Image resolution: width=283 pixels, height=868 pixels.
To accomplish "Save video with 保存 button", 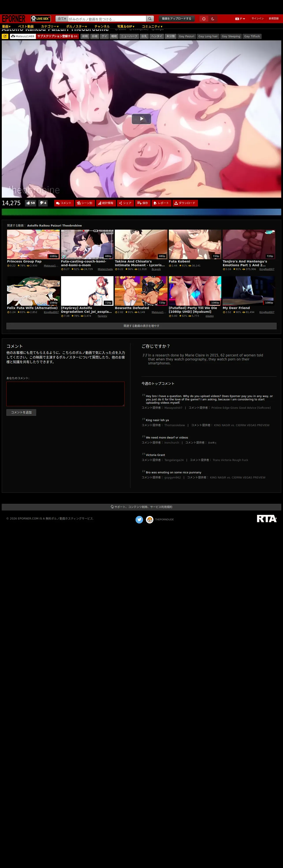I will tap(143, 203).
